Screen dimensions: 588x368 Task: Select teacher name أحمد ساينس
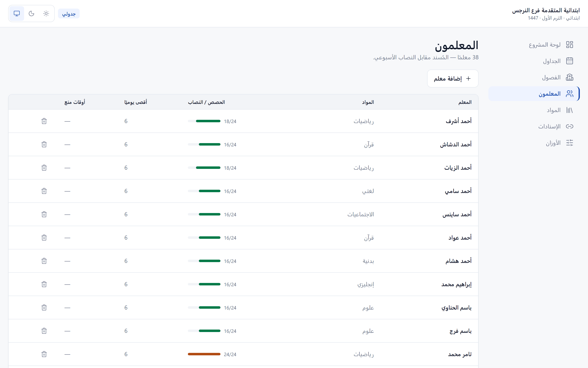457,214
